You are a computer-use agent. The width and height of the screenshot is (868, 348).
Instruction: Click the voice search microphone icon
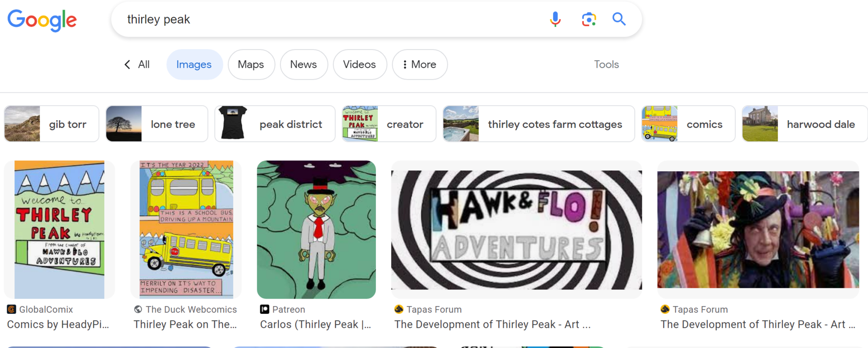555,19
